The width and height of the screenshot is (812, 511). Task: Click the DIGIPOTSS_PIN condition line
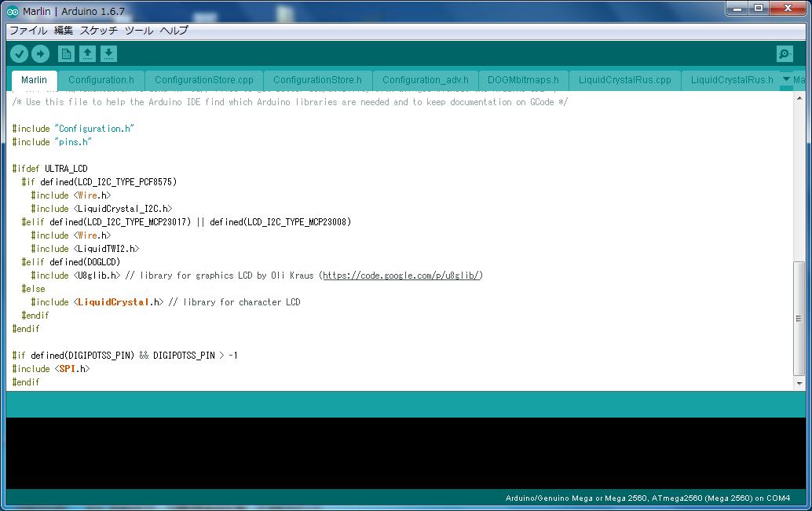(x=125, y=356)
